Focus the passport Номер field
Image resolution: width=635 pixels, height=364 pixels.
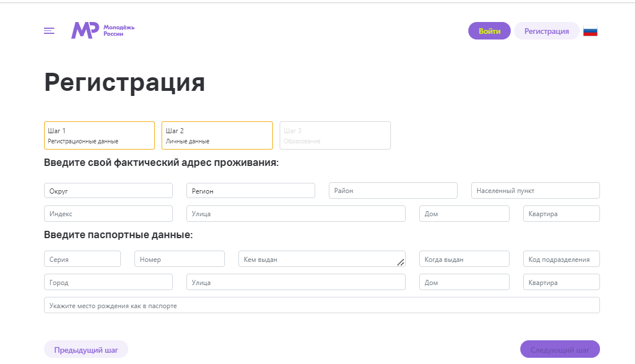click(x=180, y=259)
